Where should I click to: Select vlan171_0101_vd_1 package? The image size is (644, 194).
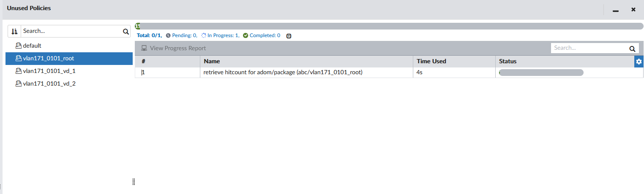click(69, 71)
